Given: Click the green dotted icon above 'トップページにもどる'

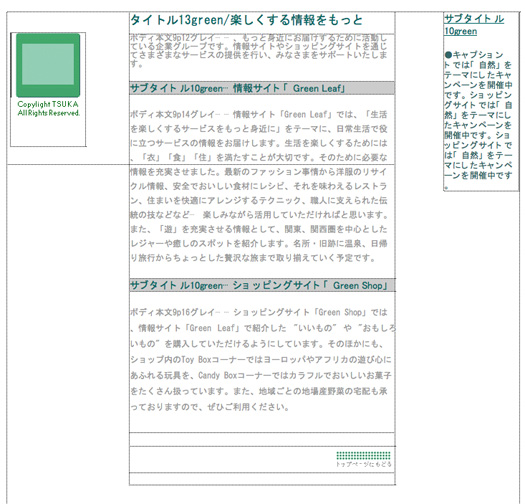Looking at the screenshot, I should 364,455.
